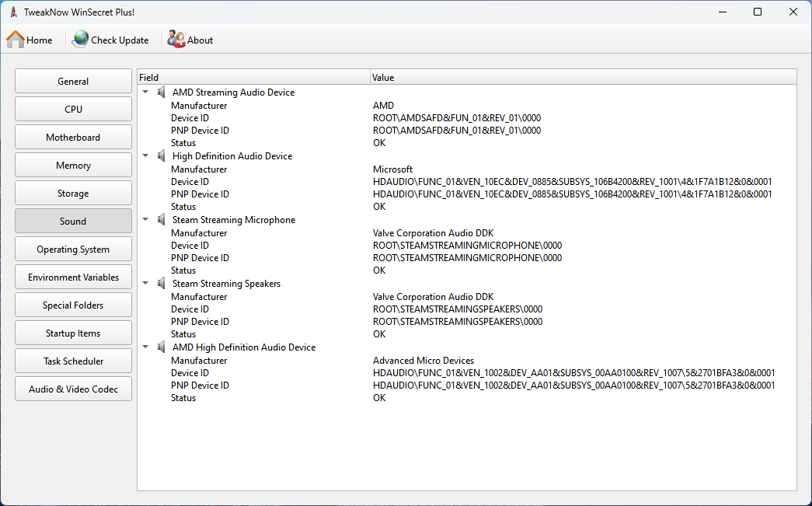This screenshot has height=506, width=812.
Task: Click Status OK under AMD Streaming Audio Device
Action: tap(379, 142)
